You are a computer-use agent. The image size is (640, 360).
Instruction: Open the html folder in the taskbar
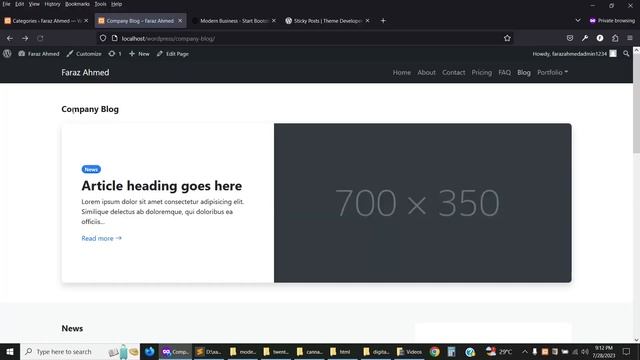[x=341, y=351]
